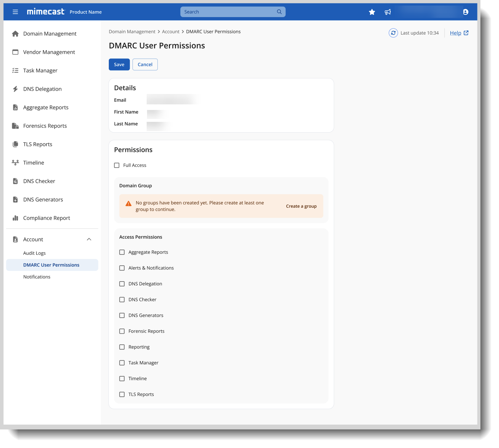Click the Forensics Reports locked file icon

(x=15, y=126)
